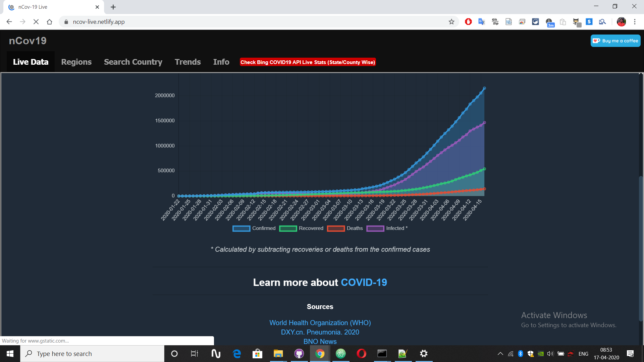Click Check Bing COVID19 API Live Stats

click(308, 62)
